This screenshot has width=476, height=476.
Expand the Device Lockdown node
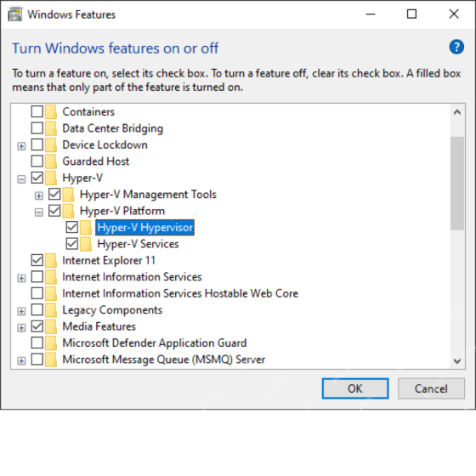point(21,146)
